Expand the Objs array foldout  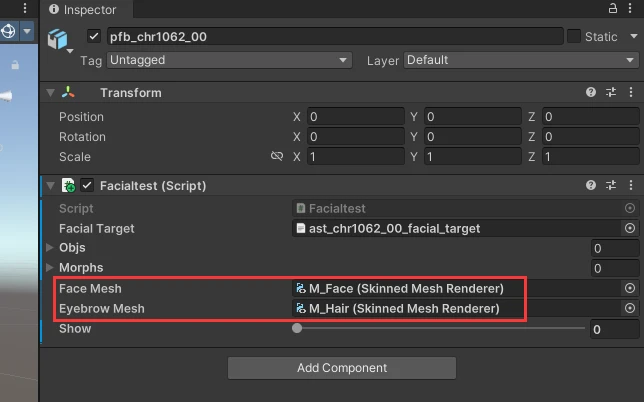(50, 248)
